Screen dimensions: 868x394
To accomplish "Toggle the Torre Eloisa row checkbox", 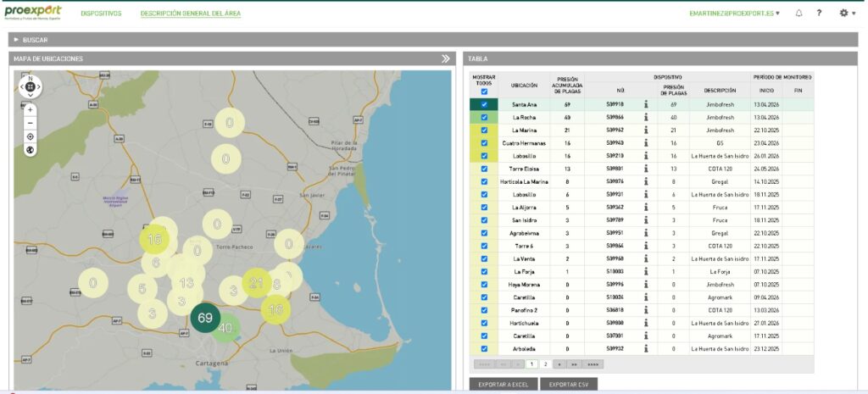I will point(484,169).
